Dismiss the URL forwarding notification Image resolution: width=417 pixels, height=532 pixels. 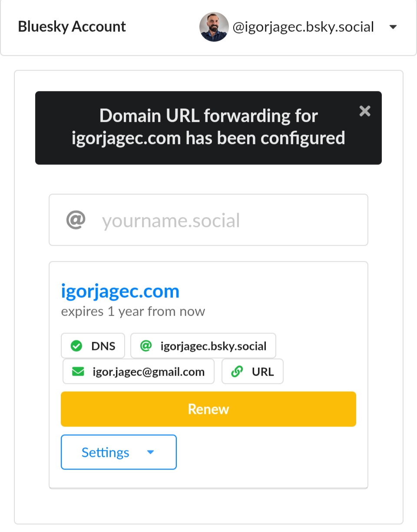[x=365, y=111]
